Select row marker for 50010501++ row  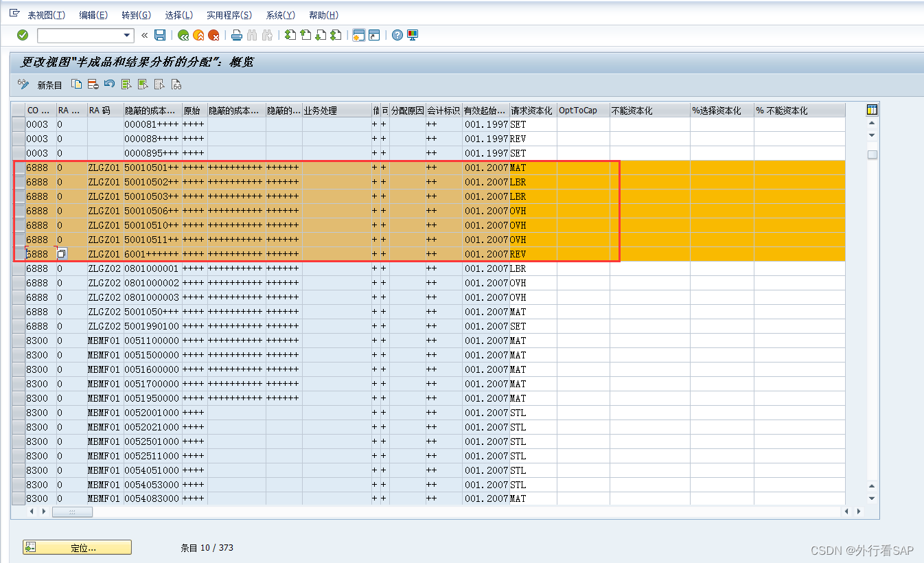tap(19, 168)
